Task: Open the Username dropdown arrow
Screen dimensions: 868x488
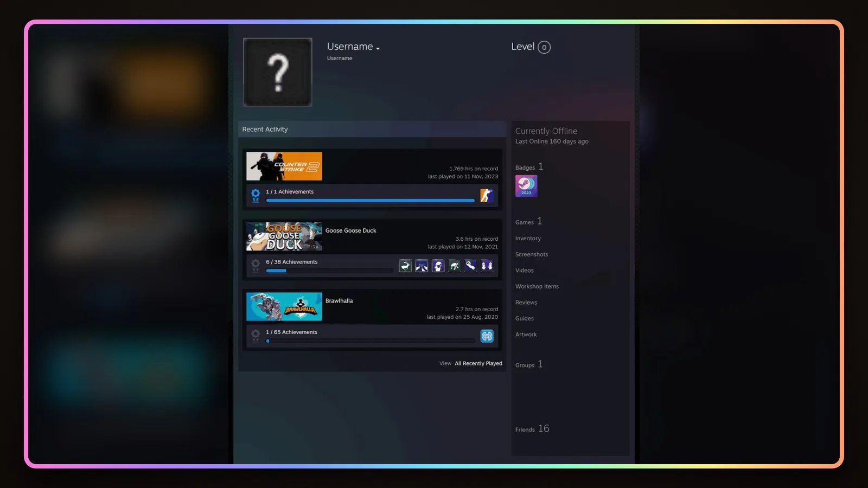Action: (x=378, y=49)
